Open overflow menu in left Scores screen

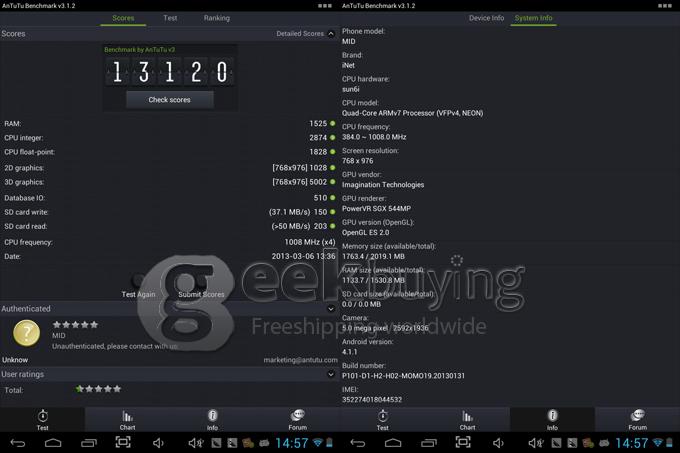point(324,6)
